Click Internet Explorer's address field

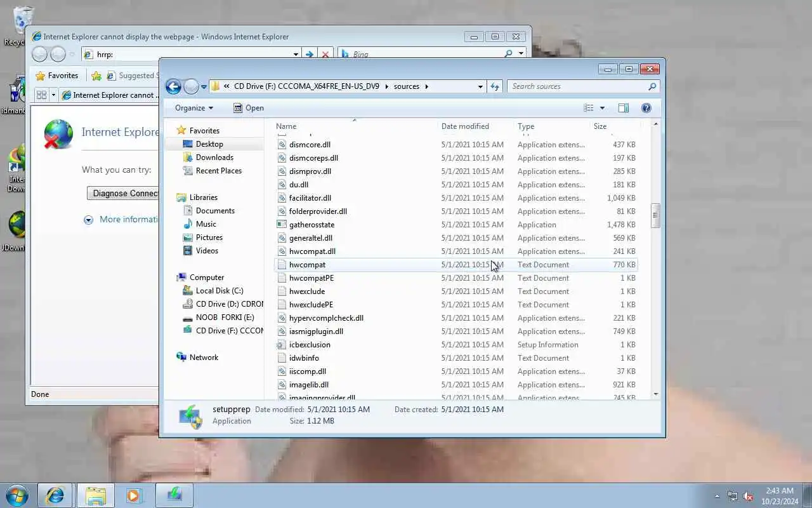click(x=190, y=55)
